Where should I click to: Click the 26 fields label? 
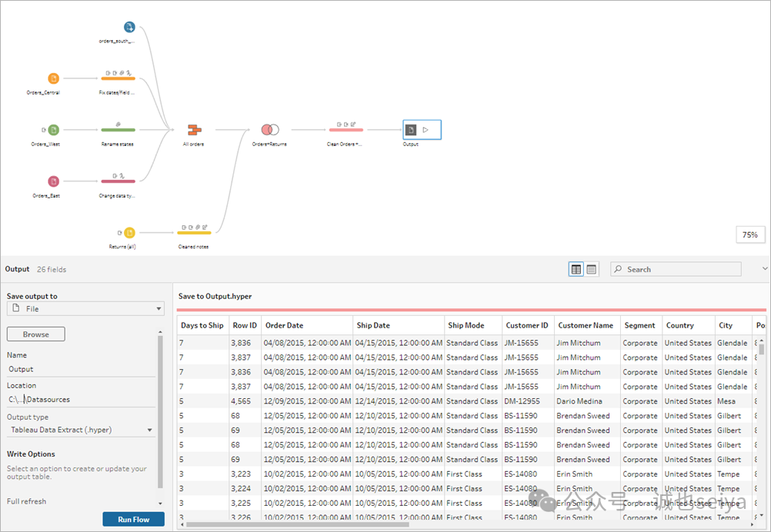pos(52,269)
